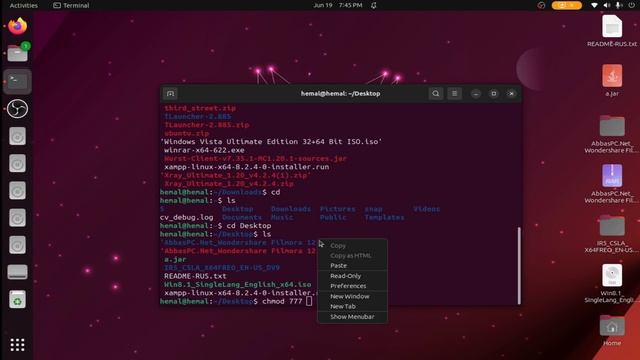The image size is (640, 360).
Task: Open the network indicator in top bar
Action: (x=594, y=5)
